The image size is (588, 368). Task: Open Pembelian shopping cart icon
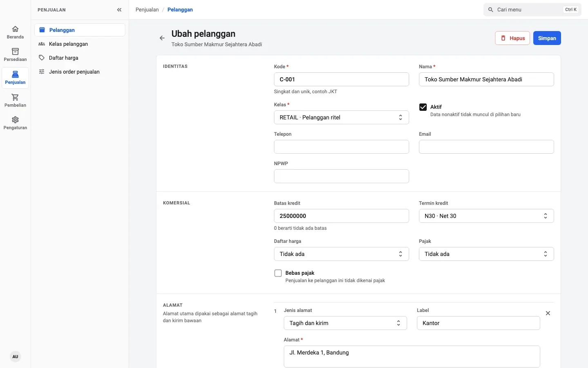[15, 101]
